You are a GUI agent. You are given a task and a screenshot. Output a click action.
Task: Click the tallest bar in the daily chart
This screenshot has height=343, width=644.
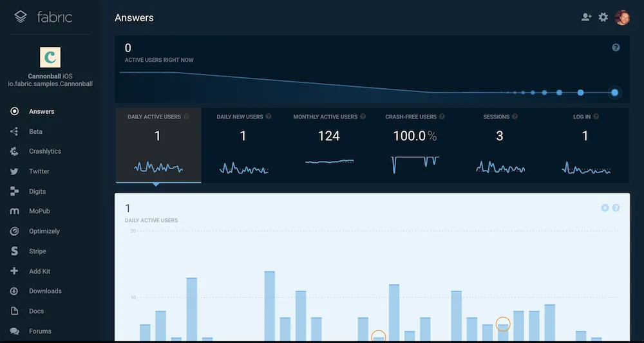[269, 306]
